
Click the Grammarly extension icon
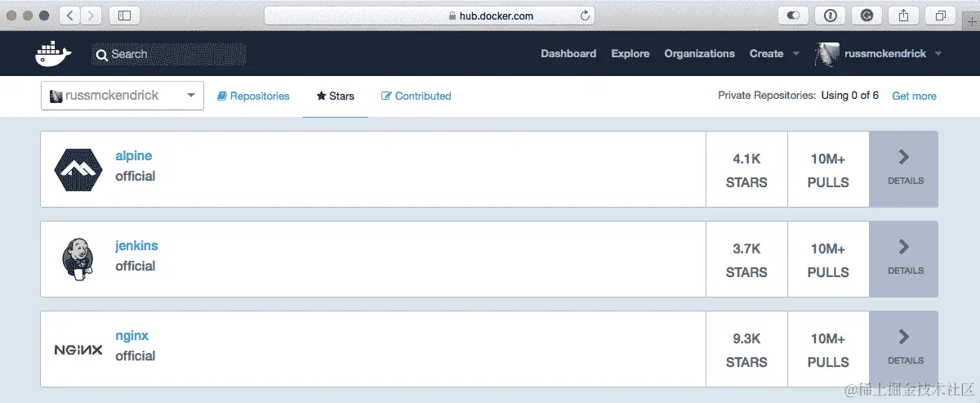click(866, 16)
